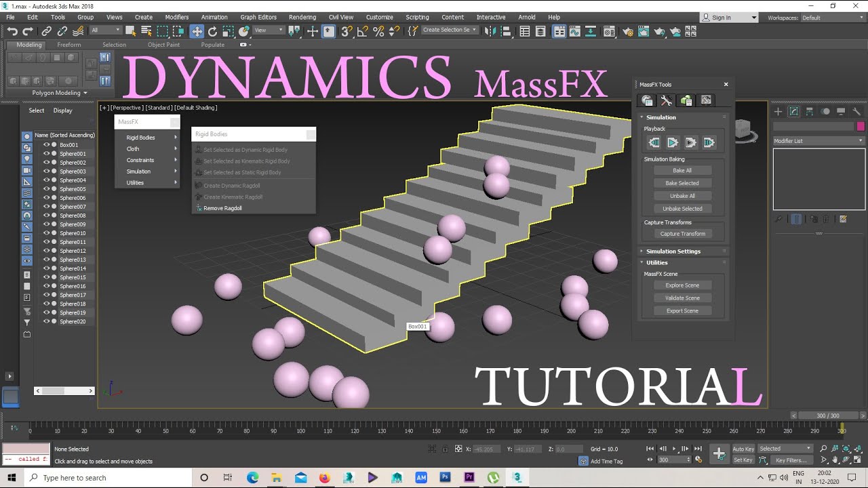The image size is (868, 488).
Task: Open the World Parameters tab in MassFX Tools
Action: coord(647,100)
